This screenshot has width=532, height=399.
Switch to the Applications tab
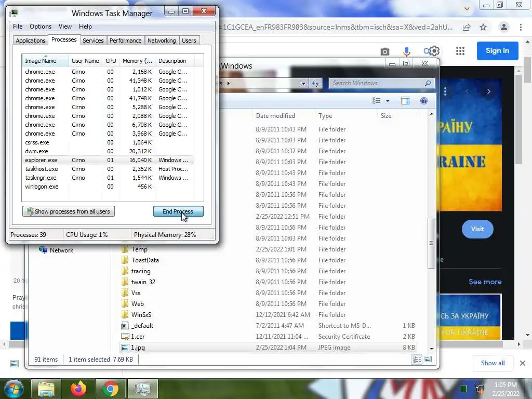31,41
